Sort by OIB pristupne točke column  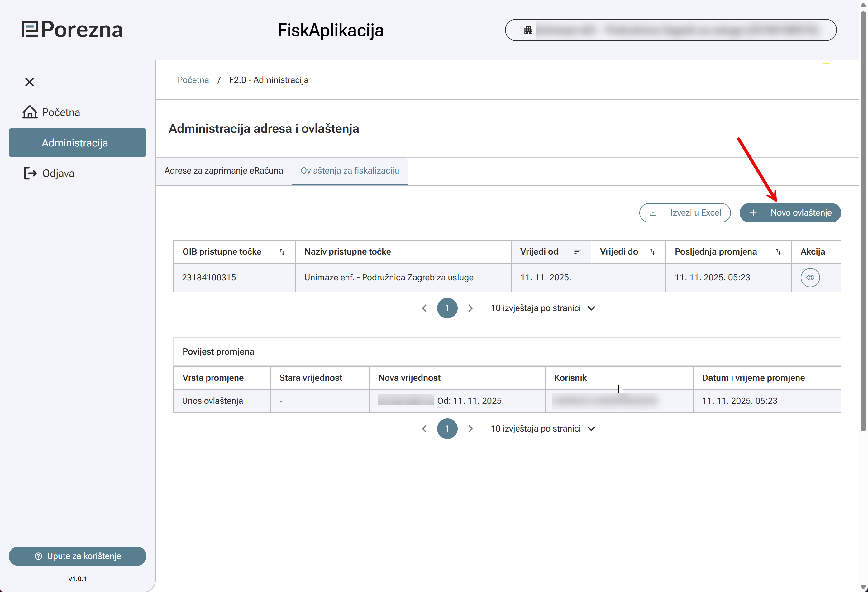click(x=282, y=252)
